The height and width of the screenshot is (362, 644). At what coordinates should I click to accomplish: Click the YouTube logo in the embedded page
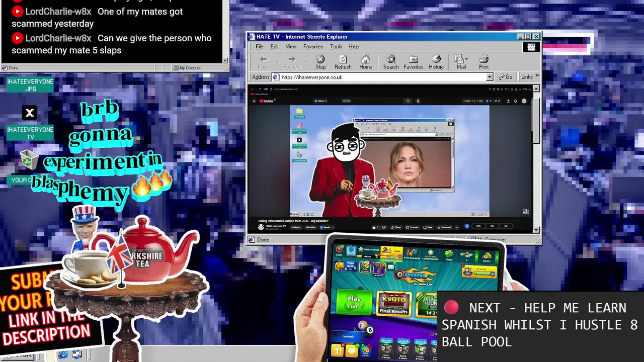point(266,101)
